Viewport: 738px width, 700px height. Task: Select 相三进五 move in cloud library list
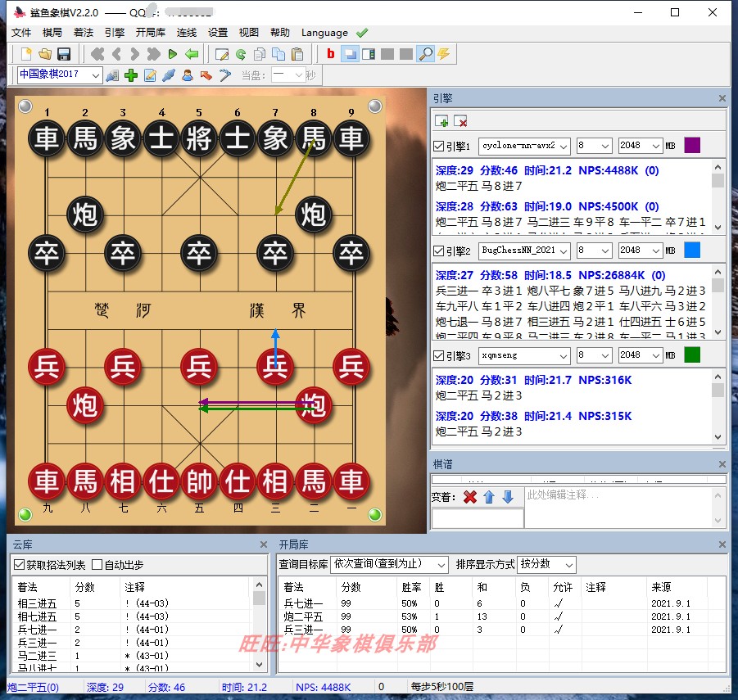pyautogui.click(x=38, y=603)
